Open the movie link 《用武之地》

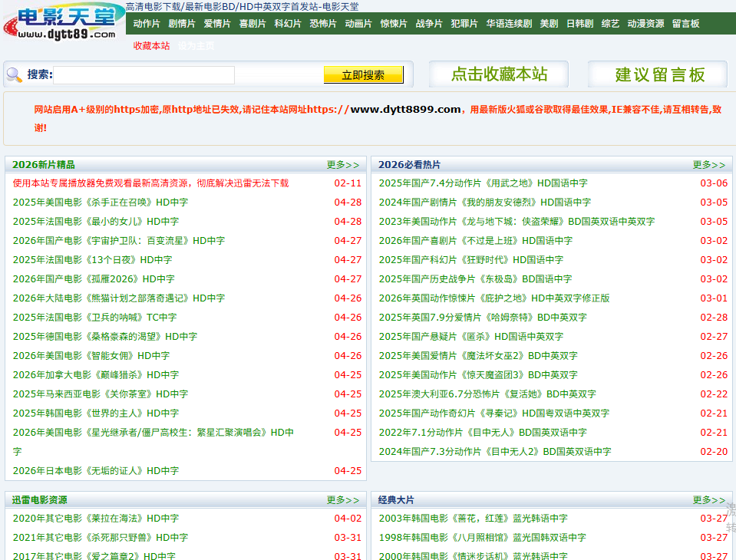coord(483,183)
